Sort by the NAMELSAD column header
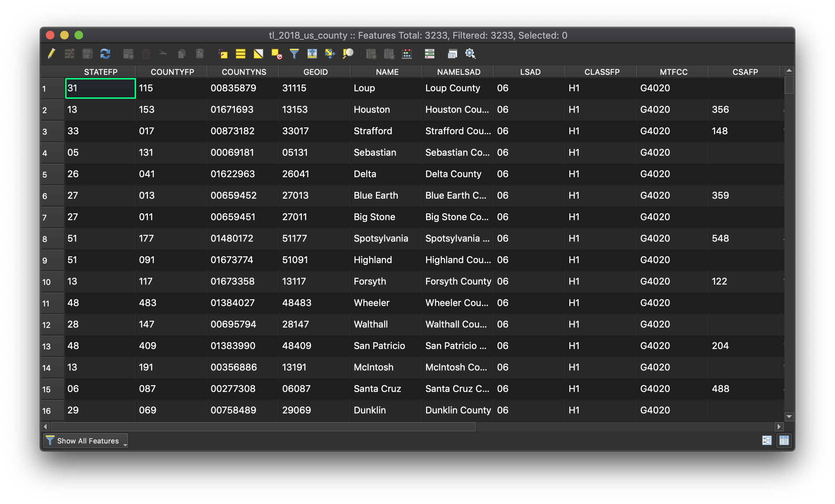835x504 pixels. click(x=459, y=72)
